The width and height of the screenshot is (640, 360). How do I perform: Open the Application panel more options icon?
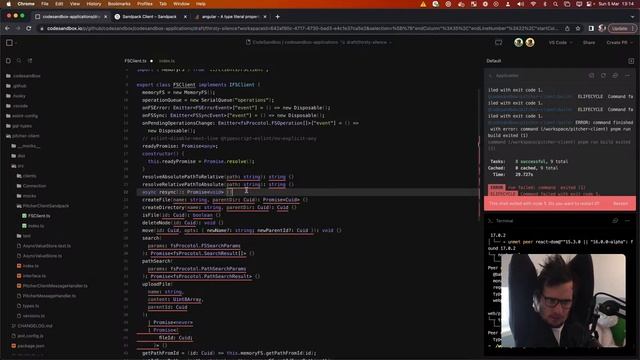(627, 76)
